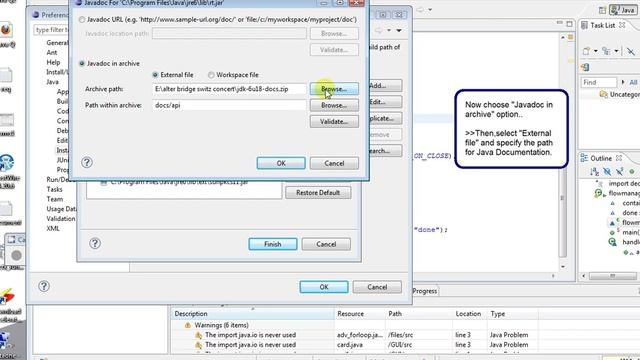640x360 pixels.
Task: Click Cancel in the Preferences window
Action: click(377, 287)
